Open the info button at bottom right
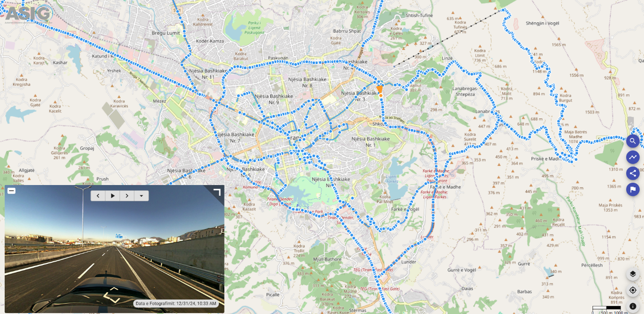Screen dimensions: 644x314 pyautogui.click(x=633, y=306)
